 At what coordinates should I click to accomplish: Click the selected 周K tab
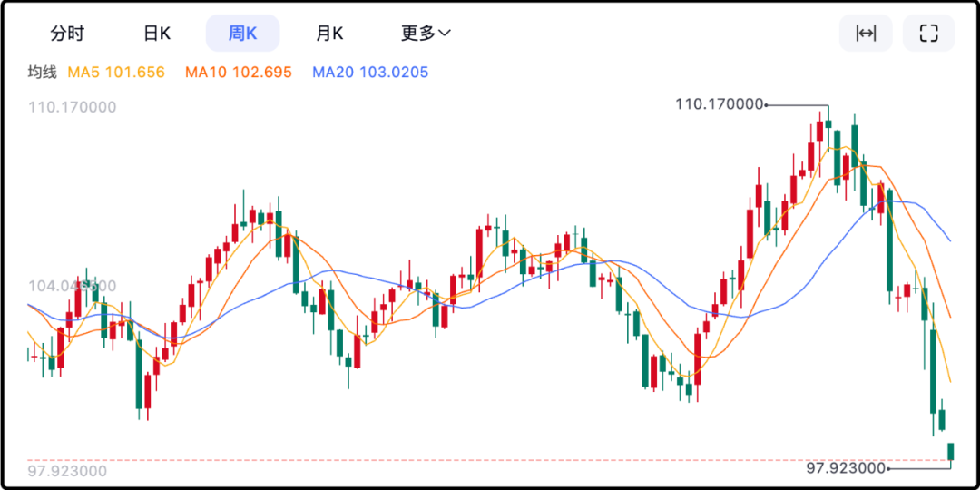tap(242, 34)
